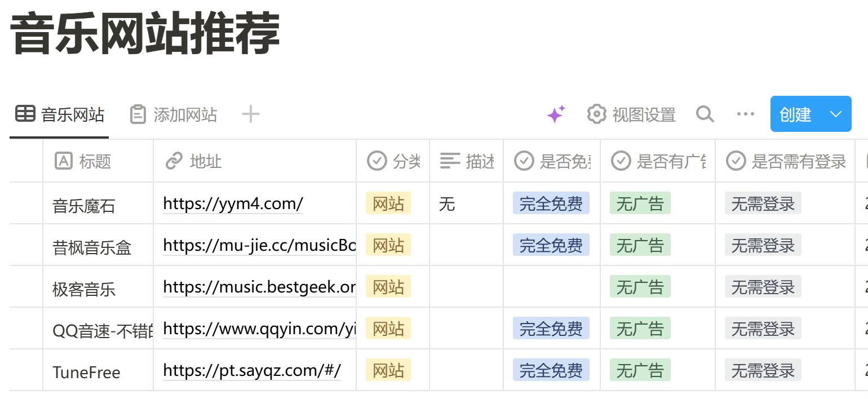This screenshot has width=868, height=399.
Task: Click the 完全免费 tag in 昔枫音乐盒 row
Action: tap(551, 245)
